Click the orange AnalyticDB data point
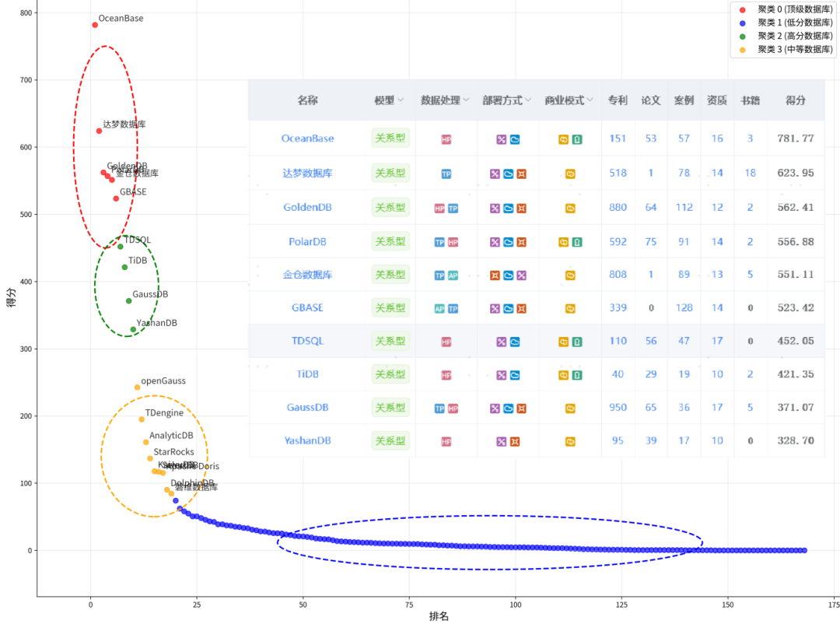The image size is (840, 624). tap(145, 442)
